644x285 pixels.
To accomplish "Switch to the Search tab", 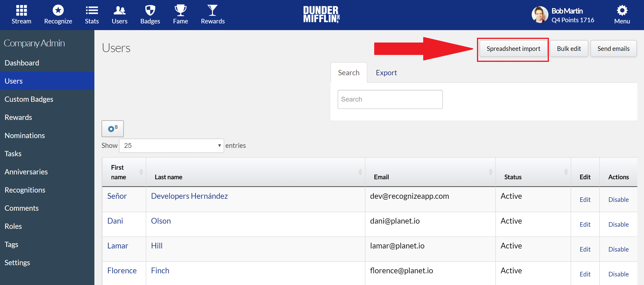I will (349, 72).
